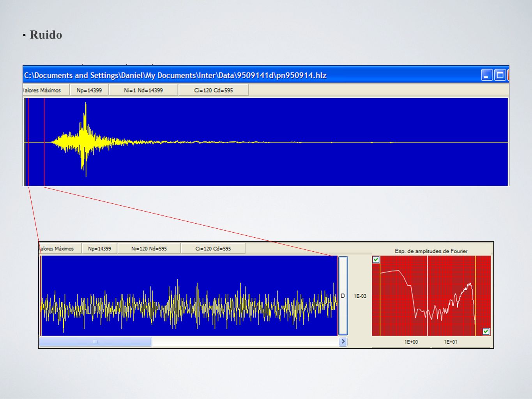Viewport: 532px width, 399px height.
Task: Click the 'Esp. de amplitudes de Fourier' title
Action: tap(431, 251)
